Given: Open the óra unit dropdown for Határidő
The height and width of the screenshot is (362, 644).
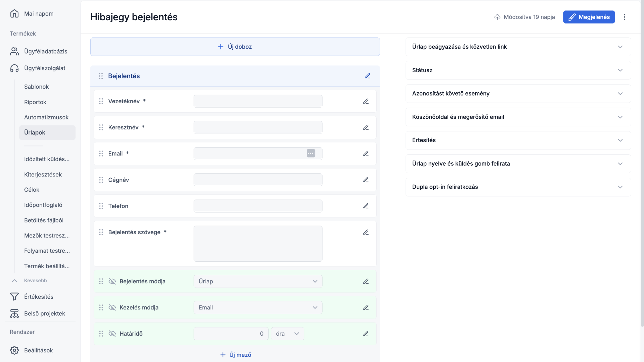Looking at the screenshot, I should pos(287,334).
